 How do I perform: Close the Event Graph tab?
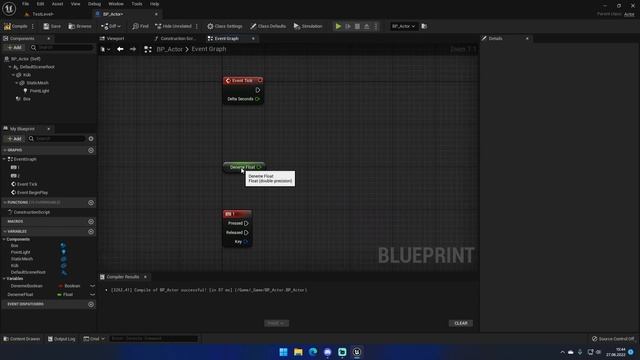point(253,38)
